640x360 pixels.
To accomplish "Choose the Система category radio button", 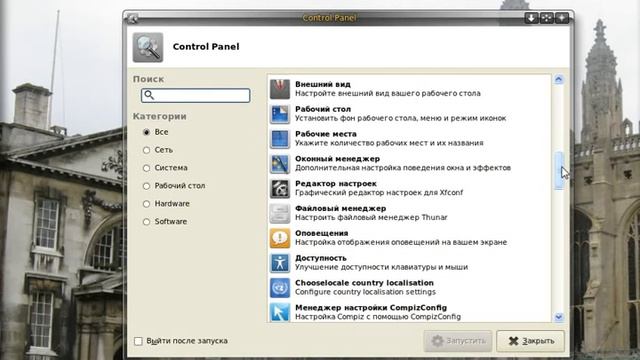I will tap(146, 168).
